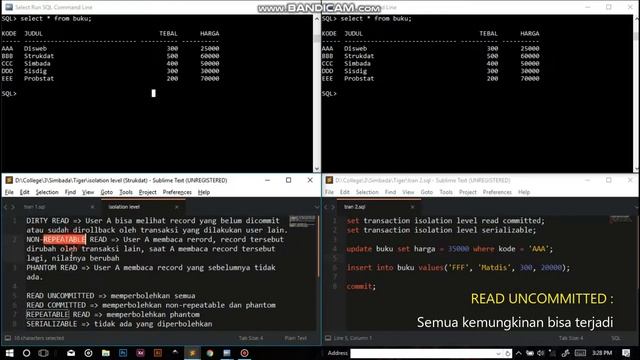This screenshot has height=360, width=640.
Task: Open Edit menu in left Sublime window
Action: (x=24, y=192)
